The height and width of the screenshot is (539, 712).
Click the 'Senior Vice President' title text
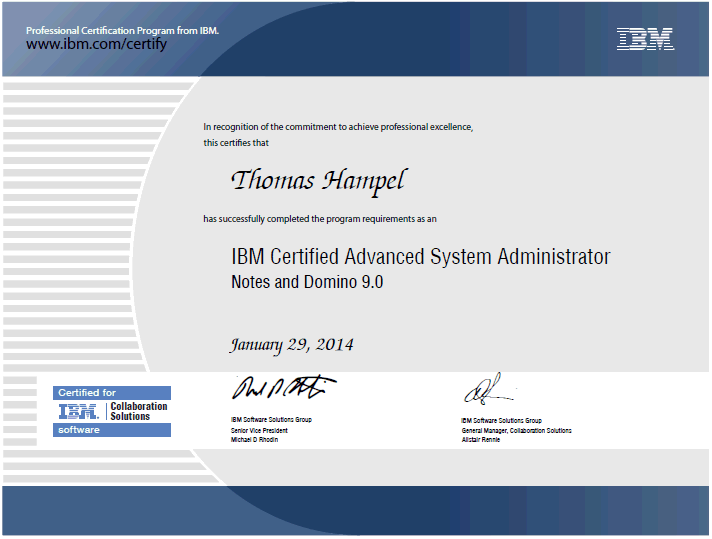[x=259, y=430]
